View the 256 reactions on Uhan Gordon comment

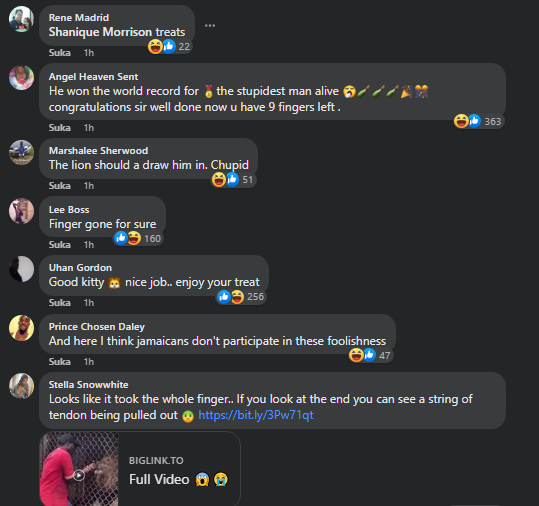point(241,297)
